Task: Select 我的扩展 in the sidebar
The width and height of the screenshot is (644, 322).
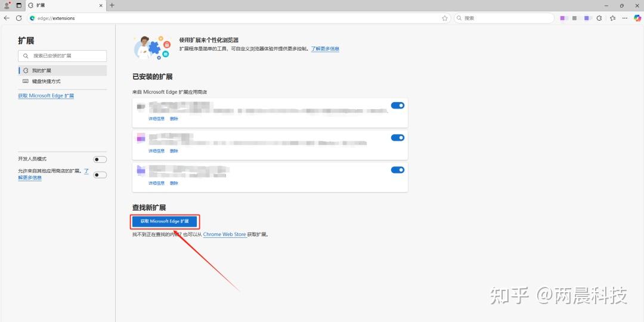Action: (x=63, y=70)
